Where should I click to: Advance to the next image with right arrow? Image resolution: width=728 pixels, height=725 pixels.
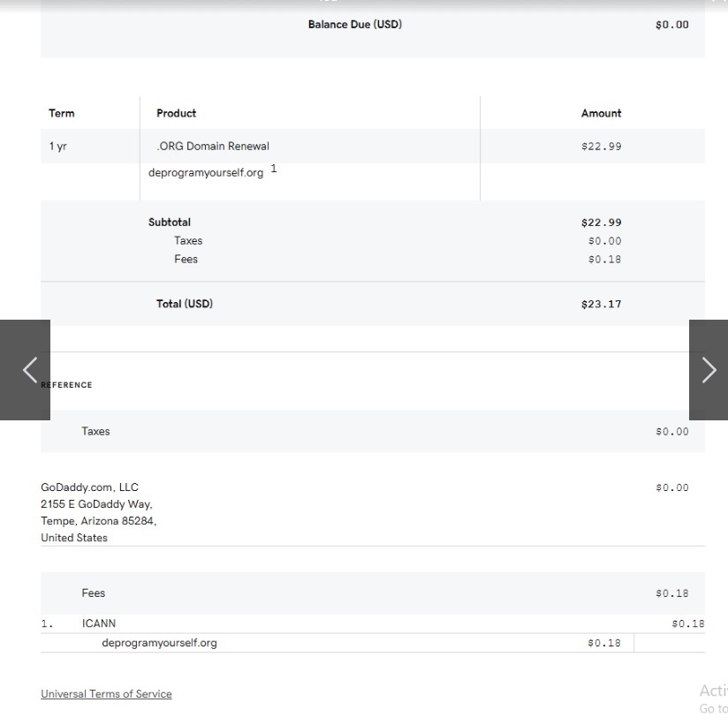[708, 370]
